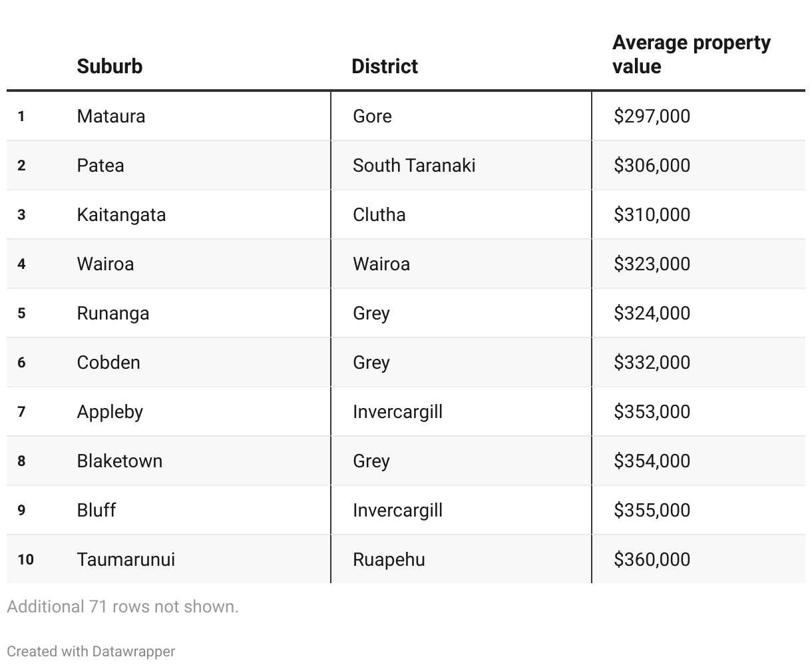Select the Mataura suburb cell
The height and width of the screenshot is (667, 812).
[x=111, y=116]
